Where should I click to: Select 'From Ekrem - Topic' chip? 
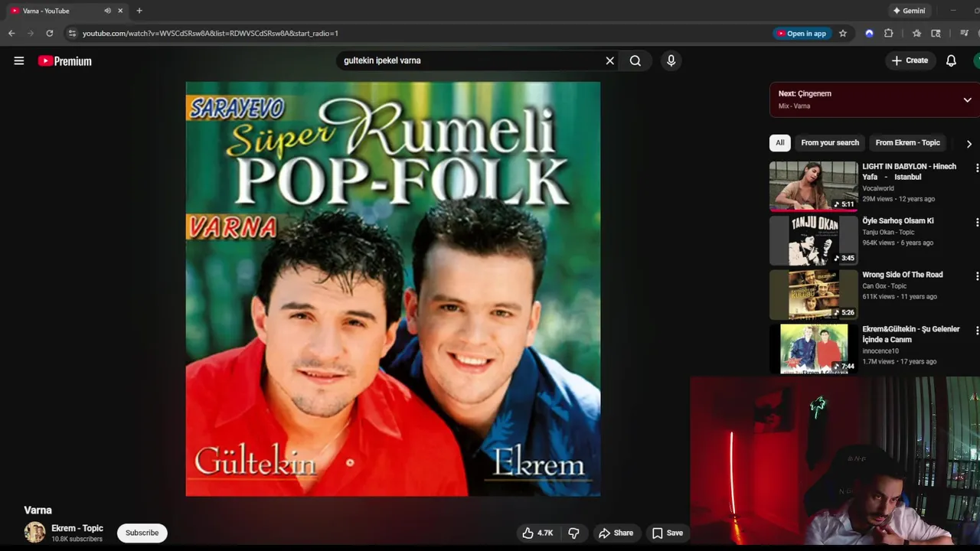(907, 143)
